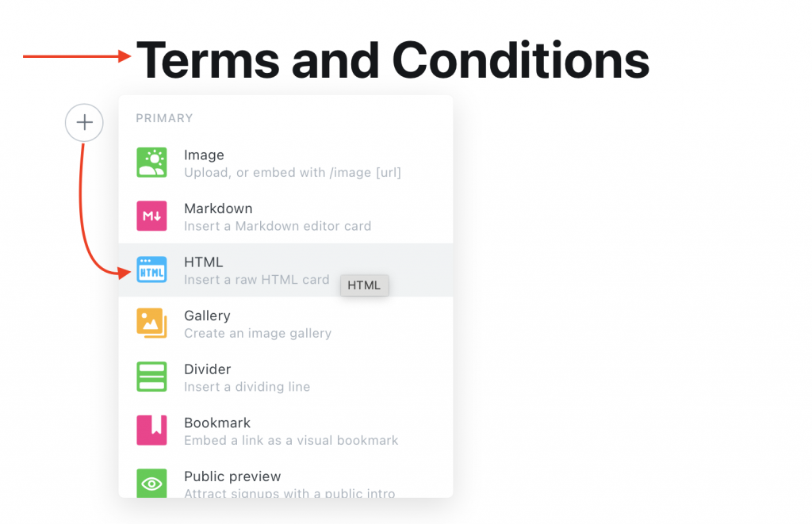This screenshot has height=524, width=812.
Task: Select the Terms and Conditions title
Action: (393, 59)
